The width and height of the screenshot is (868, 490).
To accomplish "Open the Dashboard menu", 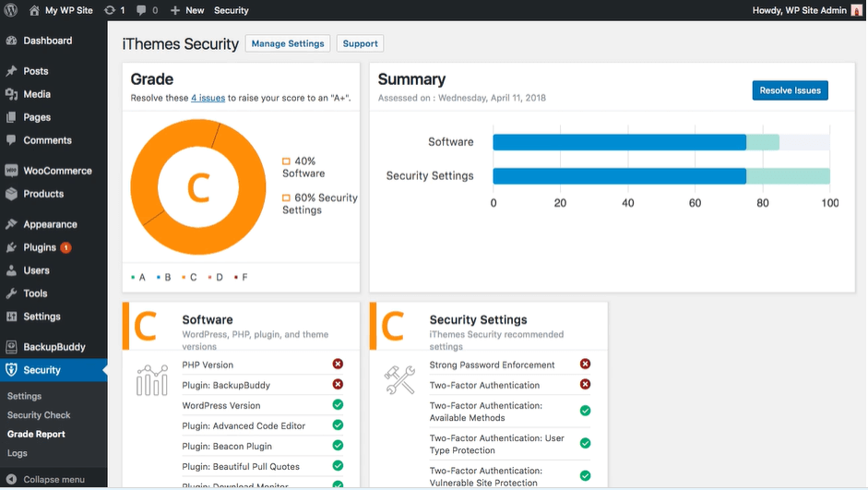I will point(54,41).
